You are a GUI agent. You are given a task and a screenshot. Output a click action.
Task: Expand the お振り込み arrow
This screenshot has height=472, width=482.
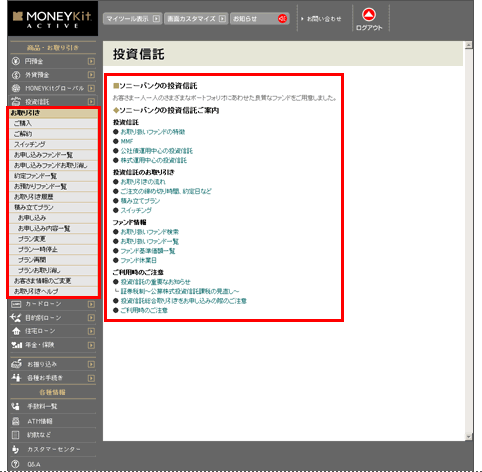coord(91,364)
